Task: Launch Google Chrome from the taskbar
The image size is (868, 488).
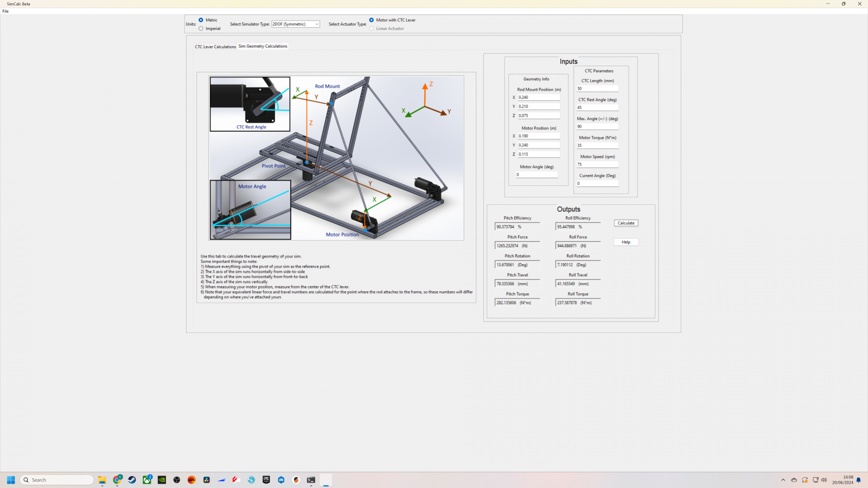Action: [x=117, y=480]
